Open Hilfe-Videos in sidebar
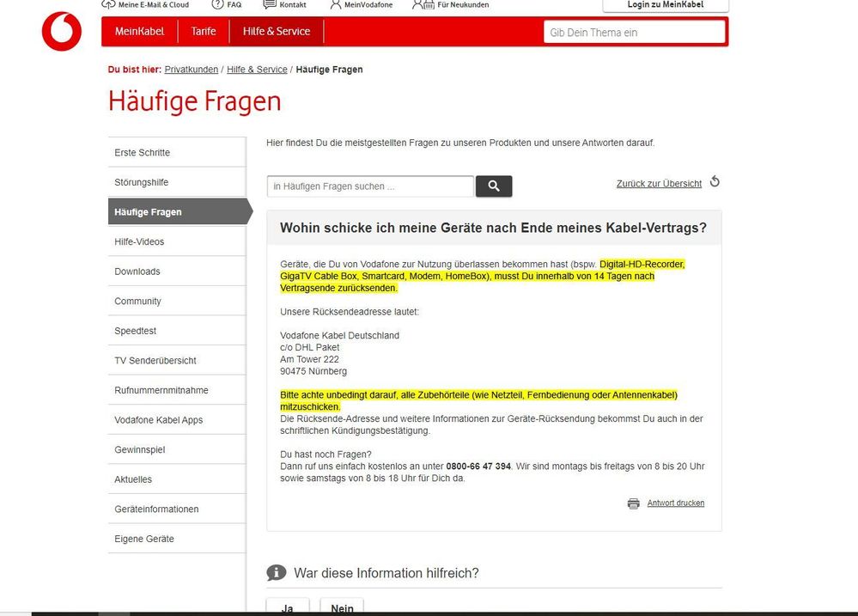The width and height of the screenshot is (858, 616). [x=177, y=241]
